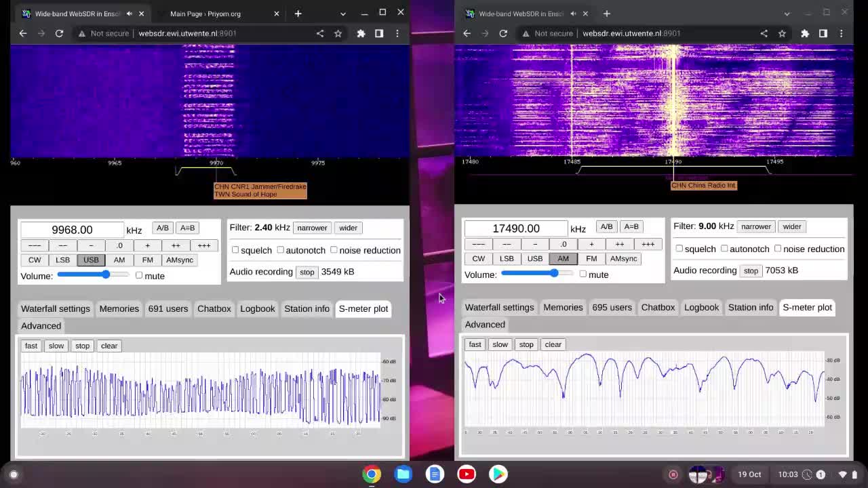The height and width of the screenshot is (488, 868).
Task: Share the page in the right browser window
Action: [764, 33]
